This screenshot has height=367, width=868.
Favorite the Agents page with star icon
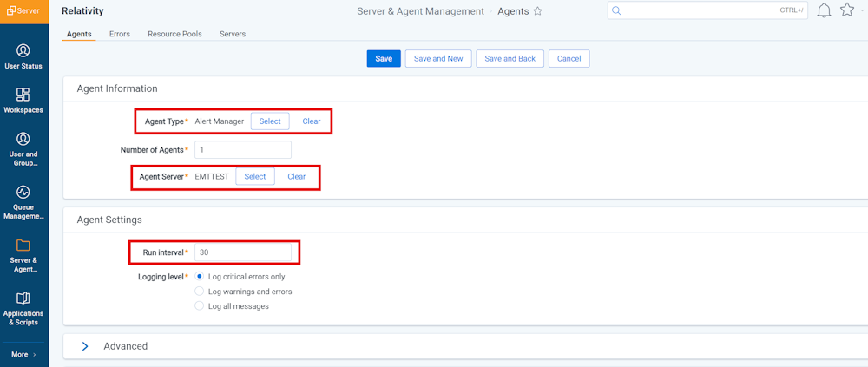point(537,11)
